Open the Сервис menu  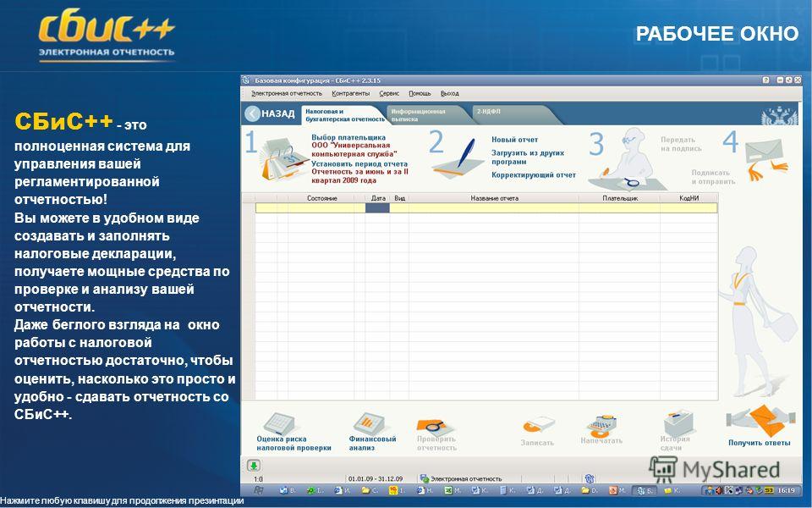(389, 93)
